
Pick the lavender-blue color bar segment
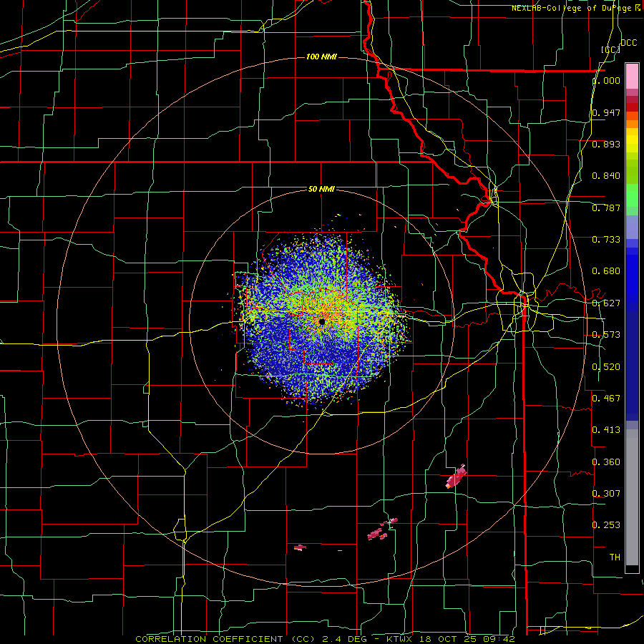[x=632, y=228]
